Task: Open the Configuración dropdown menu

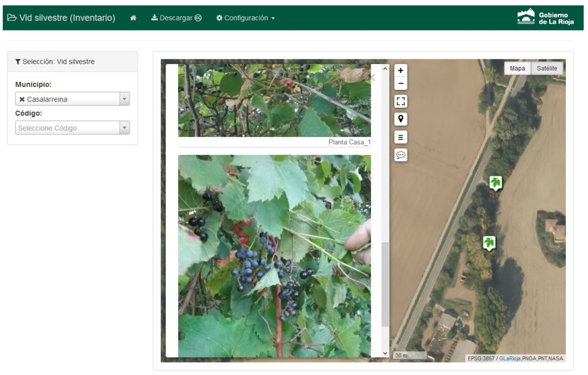Action: coord(245,18)
